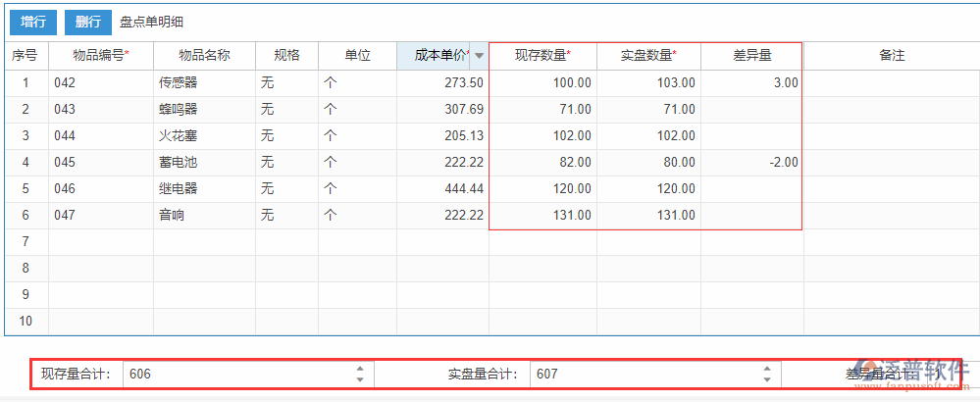Select row number 6 header

(26, 216)
